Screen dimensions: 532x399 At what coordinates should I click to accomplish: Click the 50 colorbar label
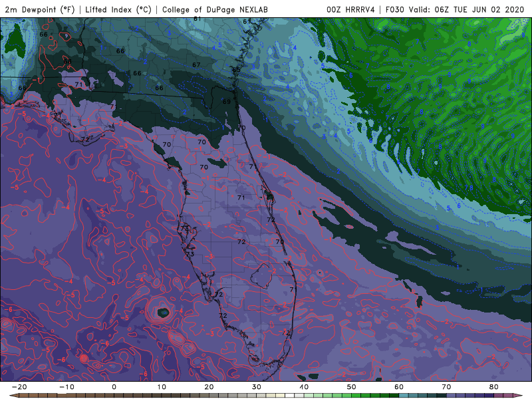(352, 387)
